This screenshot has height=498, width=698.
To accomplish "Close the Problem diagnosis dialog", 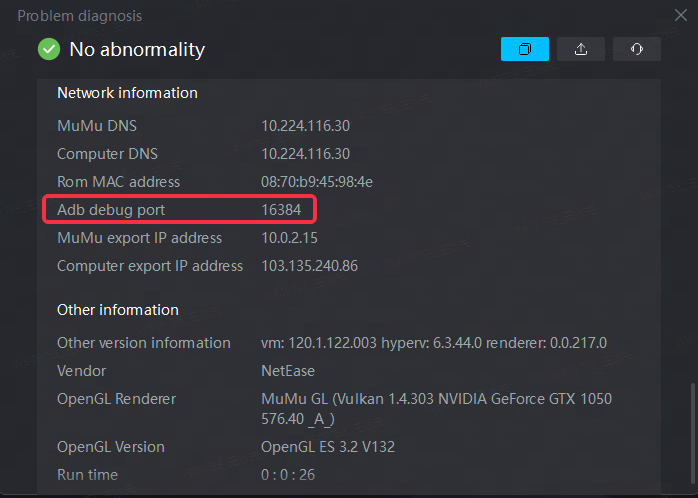I will [681, 15].
